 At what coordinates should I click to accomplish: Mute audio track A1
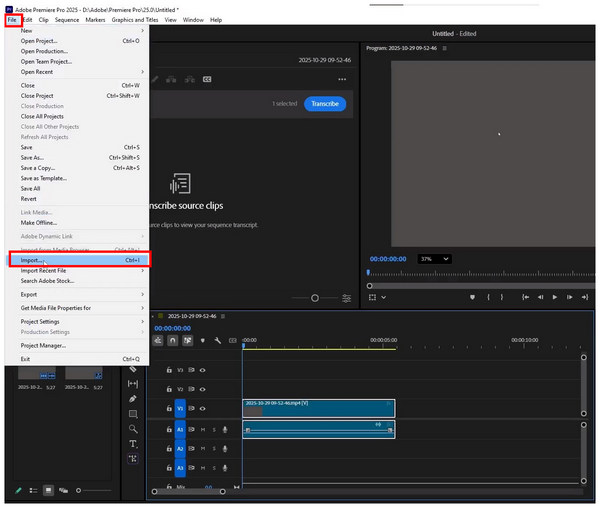pos(203,430)
